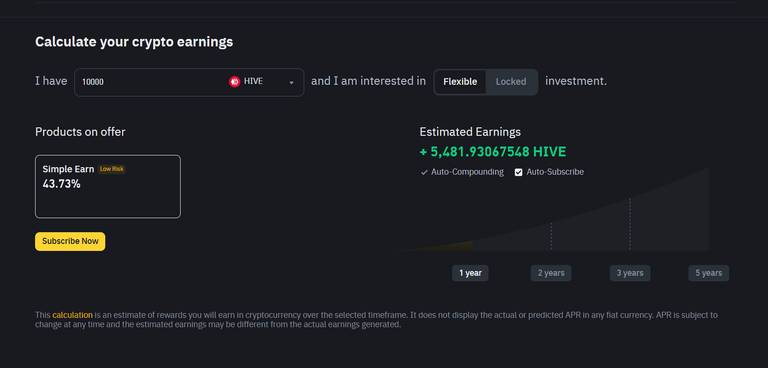Screen dimensions: 768x368
Task: Open the coin selector dropdown arrow
Action: pyautogui.click(x=291, y=82)
